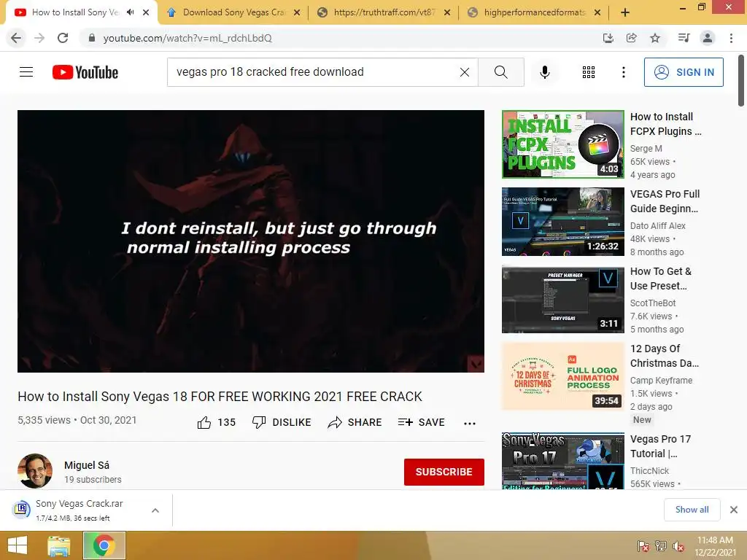Click the volume tray icon

point(678,546)
